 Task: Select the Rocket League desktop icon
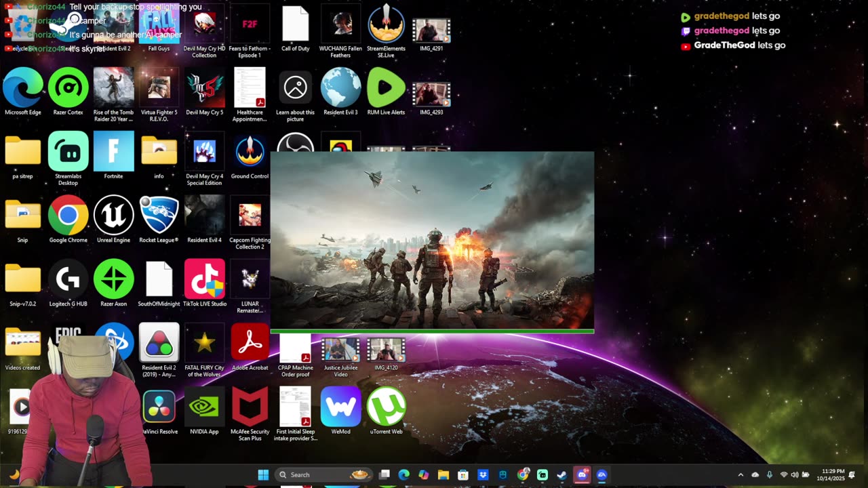pyautogui.click(x=159, y=220)
